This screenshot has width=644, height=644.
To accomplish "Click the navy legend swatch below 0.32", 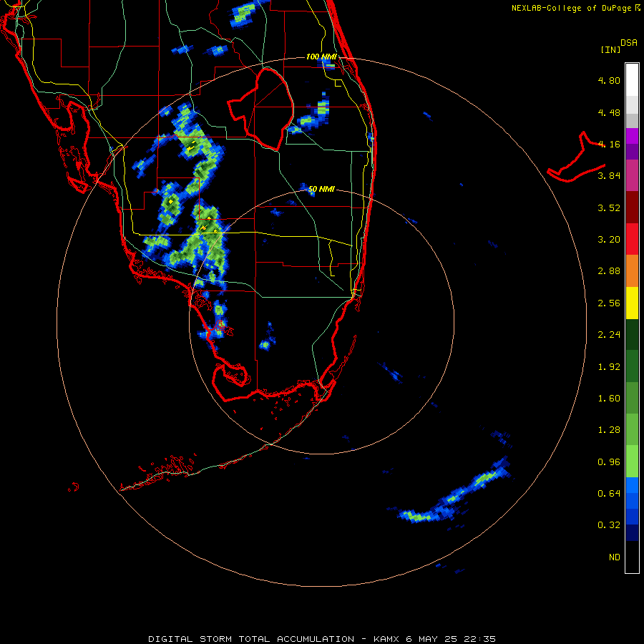I will 632,532.
